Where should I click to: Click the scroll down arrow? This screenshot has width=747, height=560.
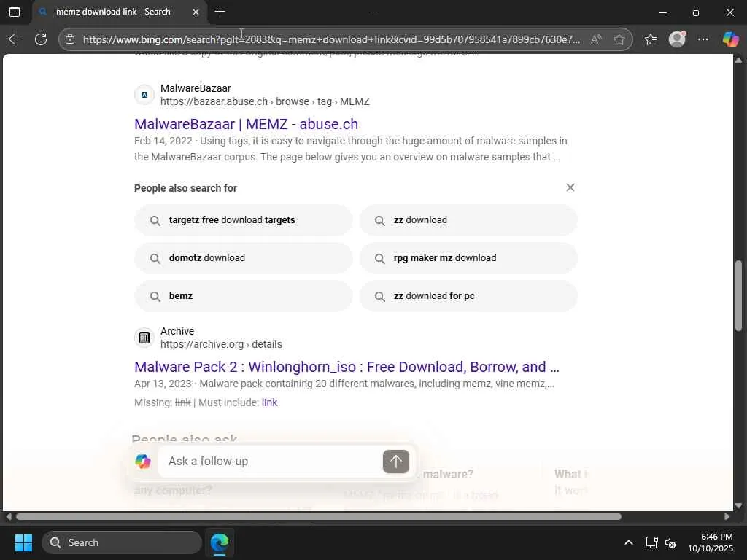[x=738, y=506]
